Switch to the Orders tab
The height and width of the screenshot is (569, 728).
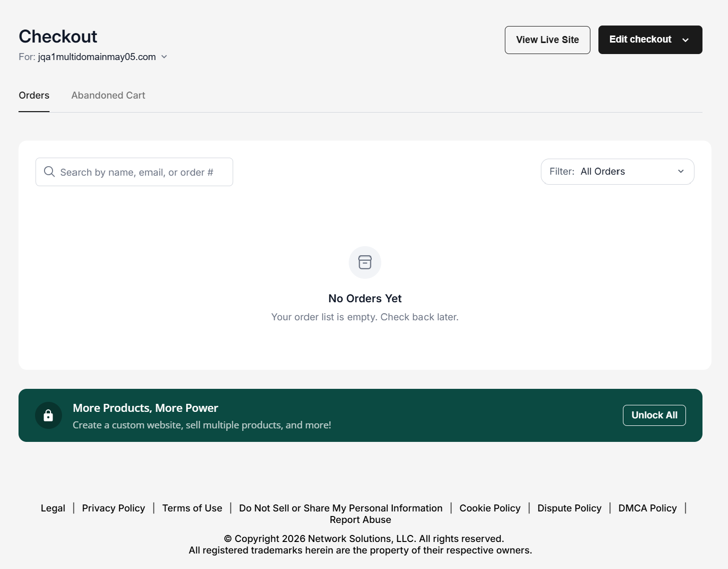coord(34,95)
